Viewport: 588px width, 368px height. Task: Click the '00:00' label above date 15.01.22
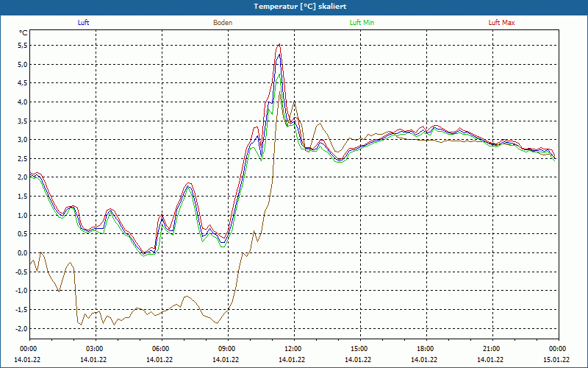(558, 349)
